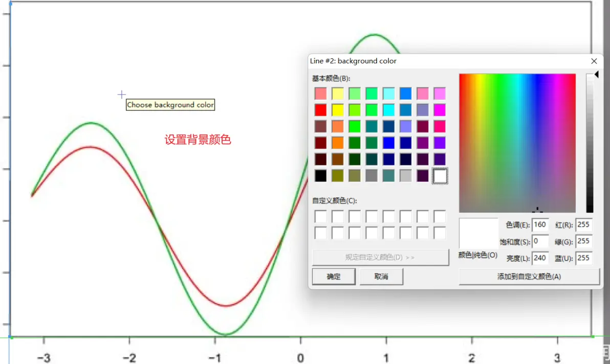This screenshot has height=364, width=610.
Task: Click the 基本颜色(B): label
Action: 331,78
